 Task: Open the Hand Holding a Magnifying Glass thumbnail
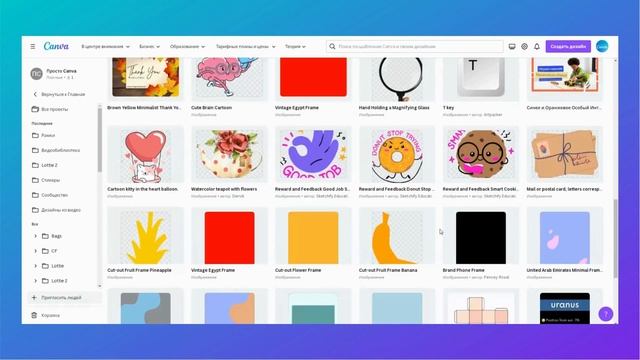[397, 79]
